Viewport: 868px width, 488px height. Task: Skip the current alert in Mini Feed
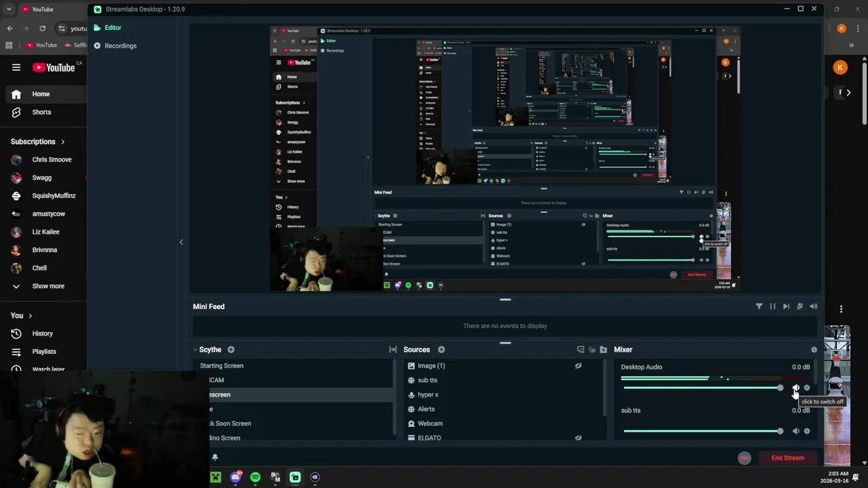(x=786, y=306)
